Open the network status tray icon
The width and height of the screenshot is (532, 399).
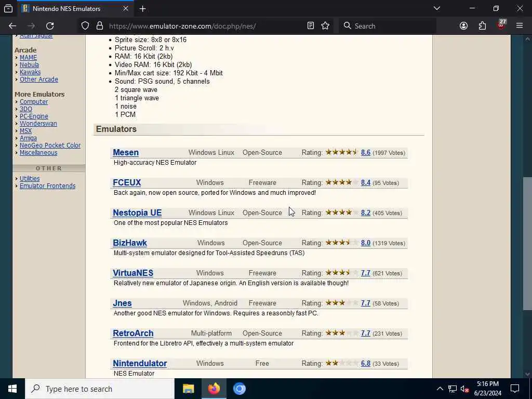453,389
